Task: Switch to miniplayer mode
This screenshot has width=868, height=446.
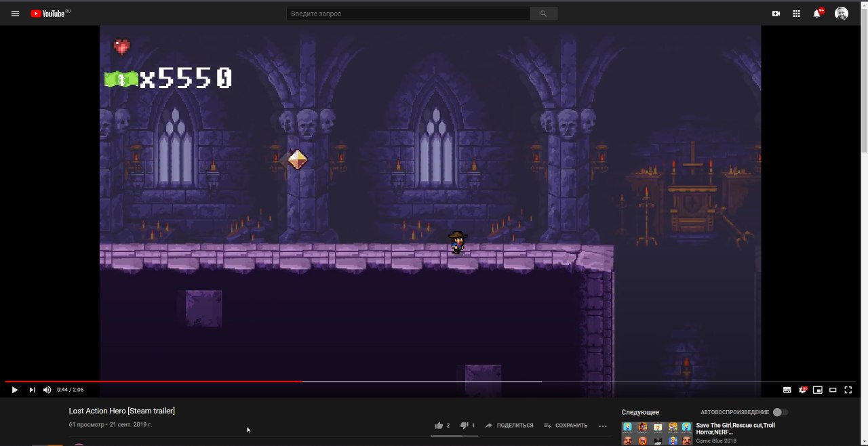Action: tap(818, 390)
